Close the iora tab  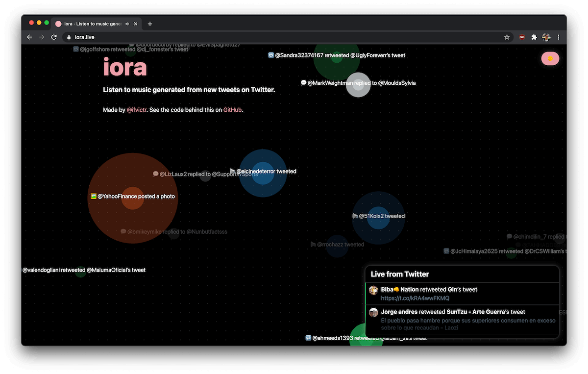coord(136,24)
